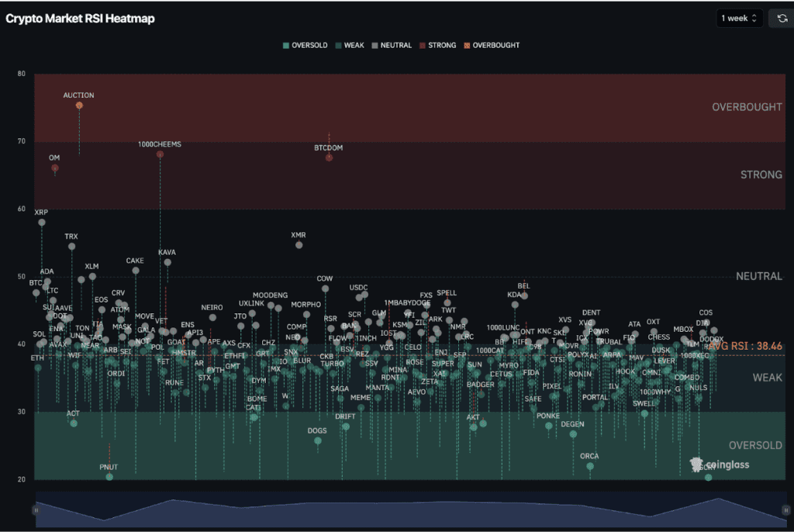Open the 1 week timeframe dropdown
This screenshot has height=532, width=794.
(739, 19)
